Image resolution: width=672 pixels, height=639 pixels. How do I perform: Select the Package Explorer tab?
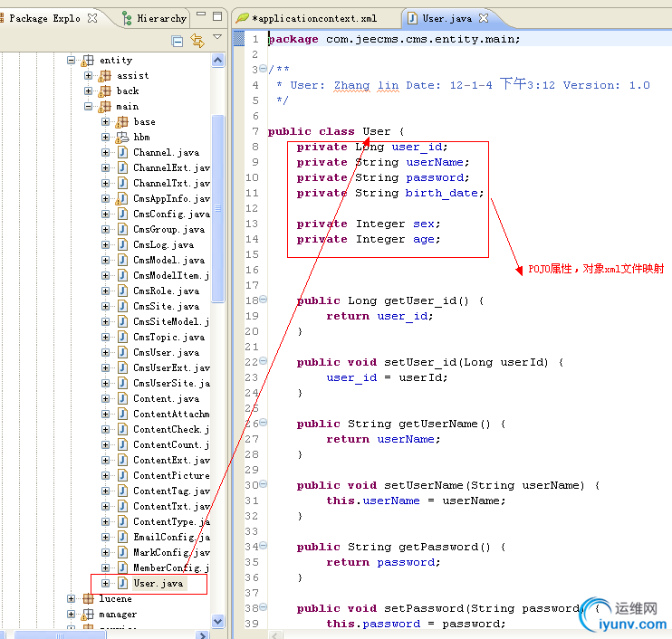point(44,18)
